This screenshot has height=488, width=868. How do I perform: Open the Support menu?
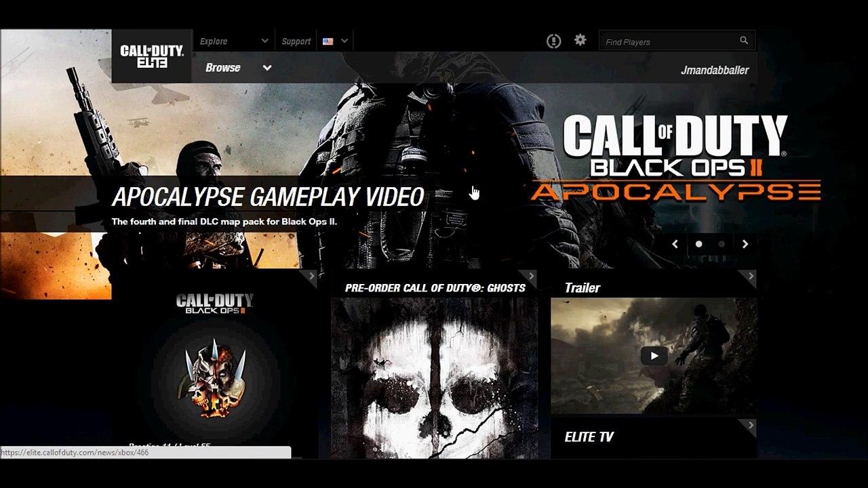tap(296, 41)
